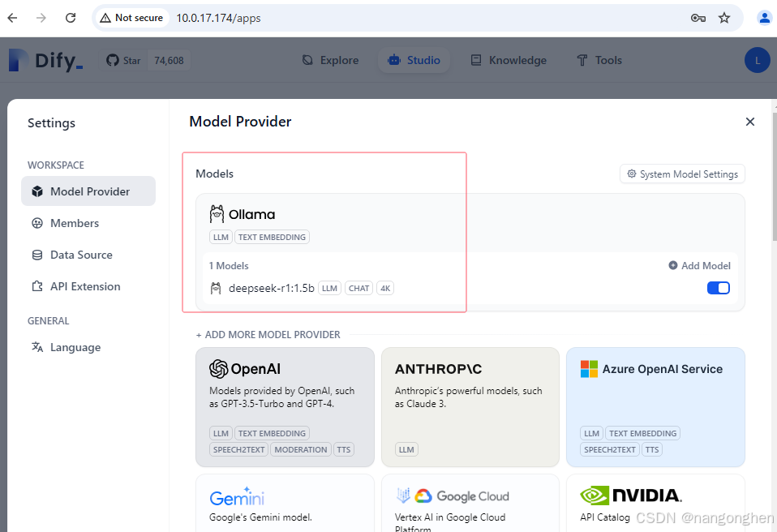777x532 pixels.
Task: Select the Google Cloud Vertex AI card
Action: tap(470, 504)
